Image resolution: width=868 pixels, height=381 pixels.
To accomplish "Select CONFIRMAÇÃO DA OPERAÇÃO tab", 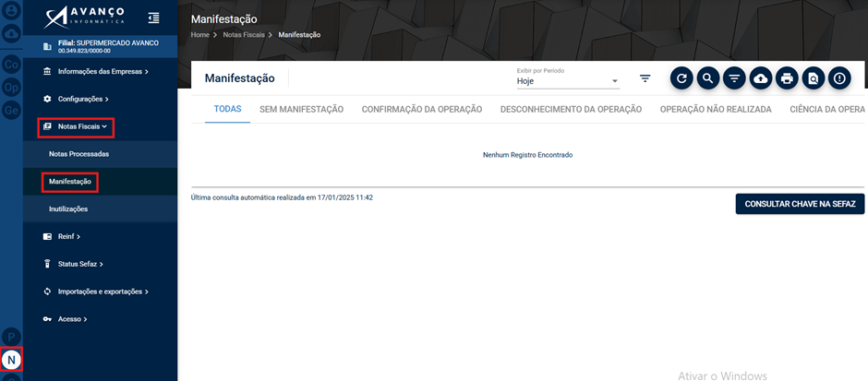I will pyautogui.click(x=422, y=110).
